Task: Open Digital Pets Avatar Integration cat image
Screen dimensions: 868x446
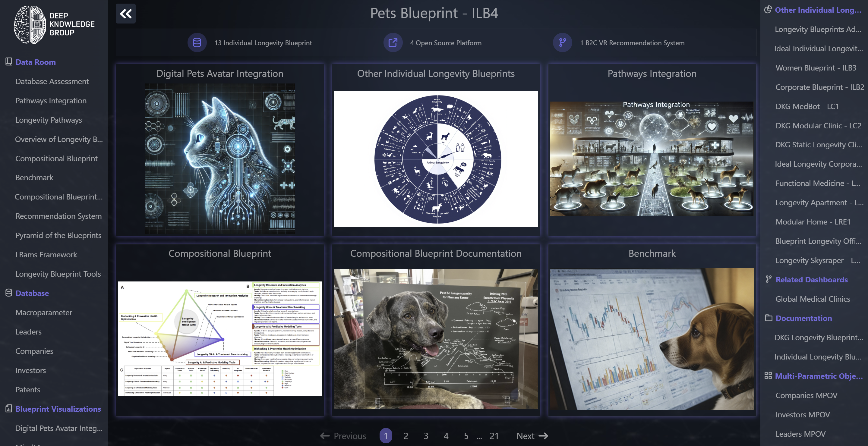Action: [220, 158]
